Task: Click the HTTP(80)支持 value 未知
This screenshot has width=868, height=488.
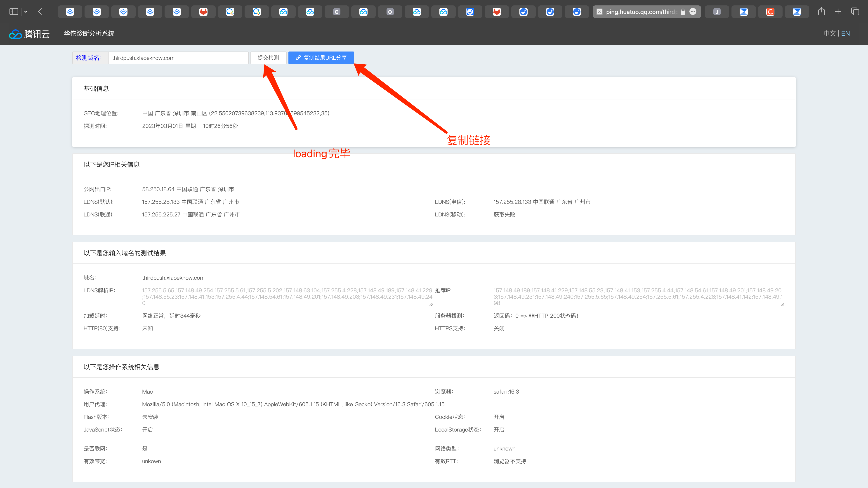Action: coord(147,328)
